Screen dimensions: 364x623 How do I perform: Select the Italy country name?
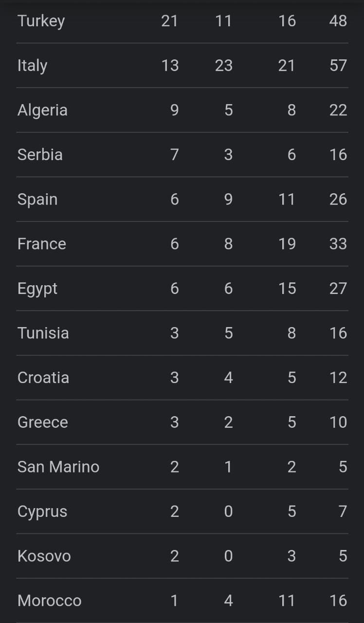(x=32, y=65)
